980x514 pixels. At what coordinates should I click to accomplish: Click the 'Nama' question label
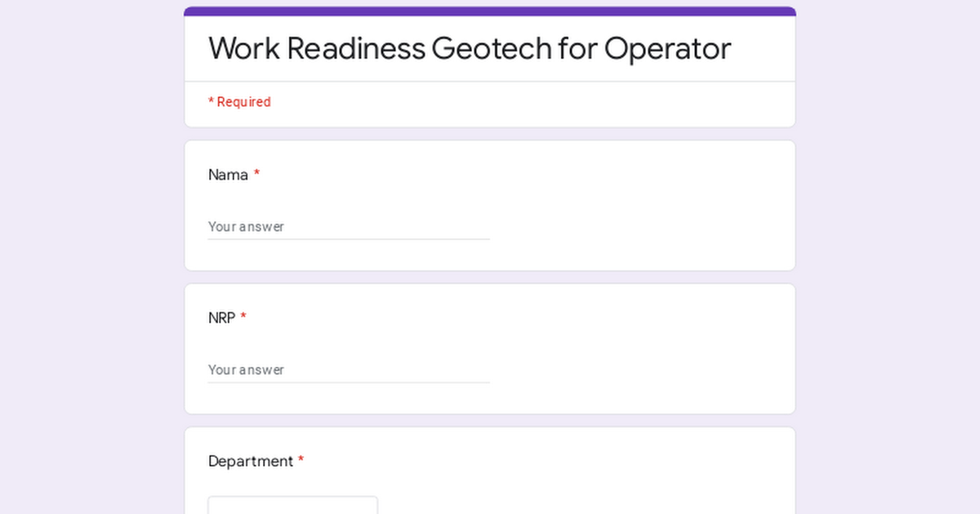pyautogui.click(x=228, y=175)
